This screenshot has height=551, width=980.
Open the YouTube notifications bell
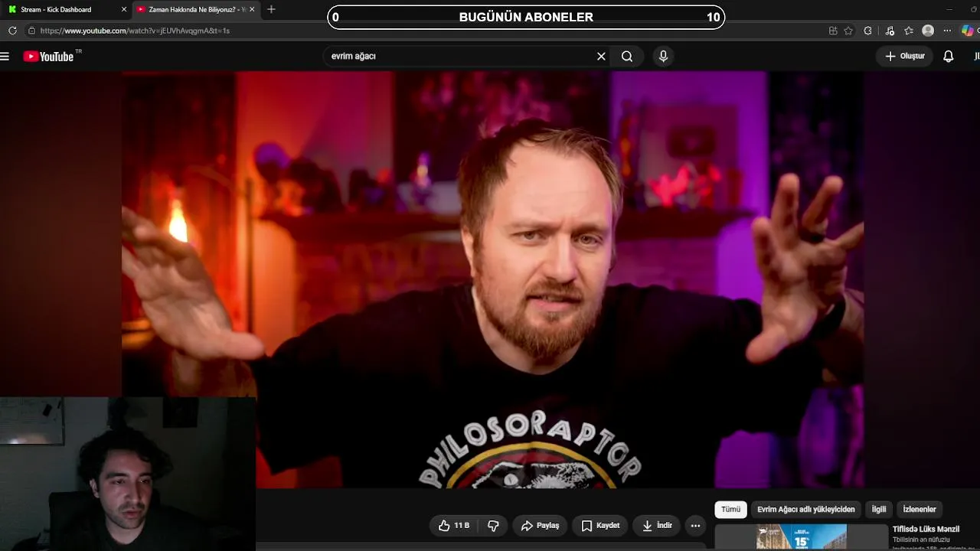pyautogui.click(x=948, y=56)
